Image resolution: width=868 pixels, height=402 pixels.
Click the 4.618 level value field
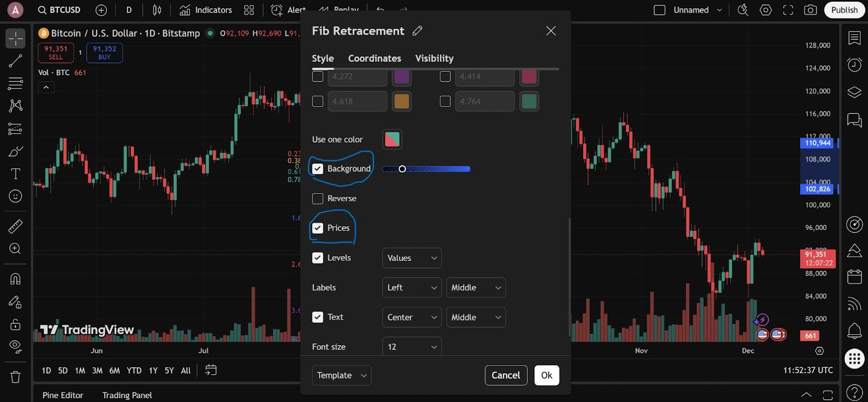(x=357, y=101)
